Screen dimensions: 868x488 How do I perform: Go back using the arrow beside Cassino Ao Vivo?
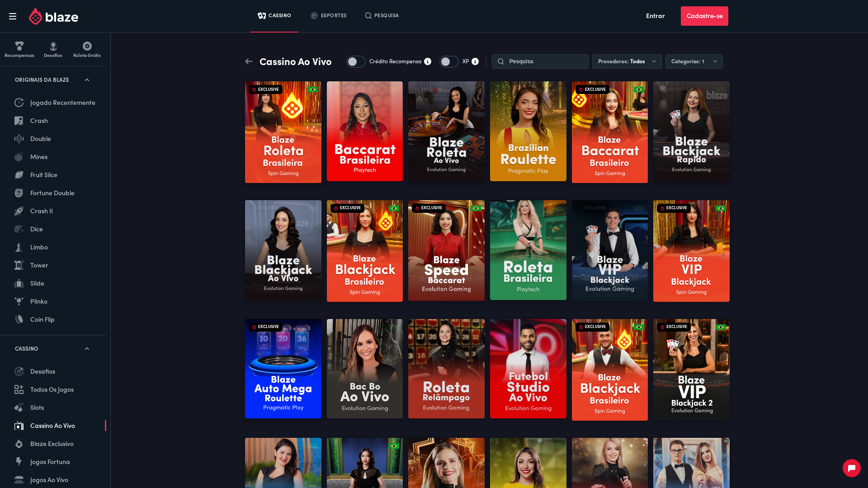pyautogui.click(x=249, y=61)
